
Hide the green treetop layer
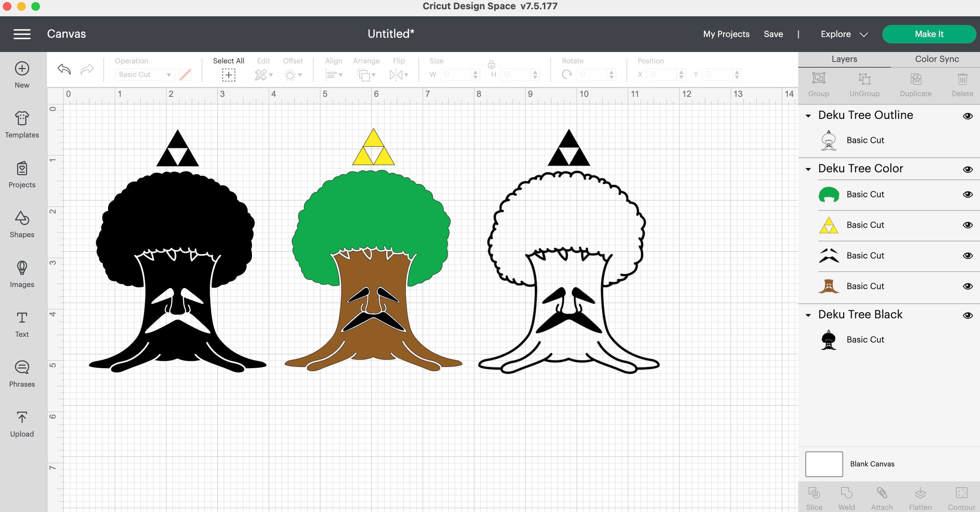(968, 194)
